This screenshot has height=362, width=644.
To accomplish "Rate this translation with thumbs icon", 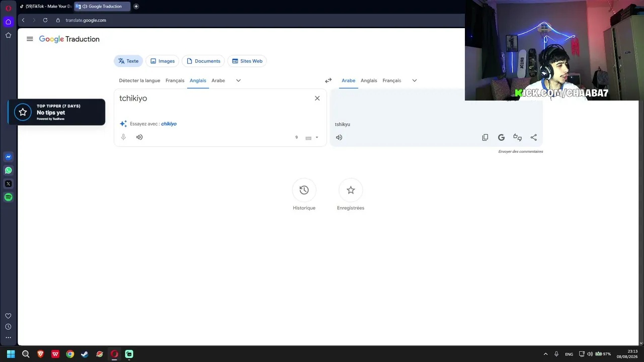I will pos(517,137).
